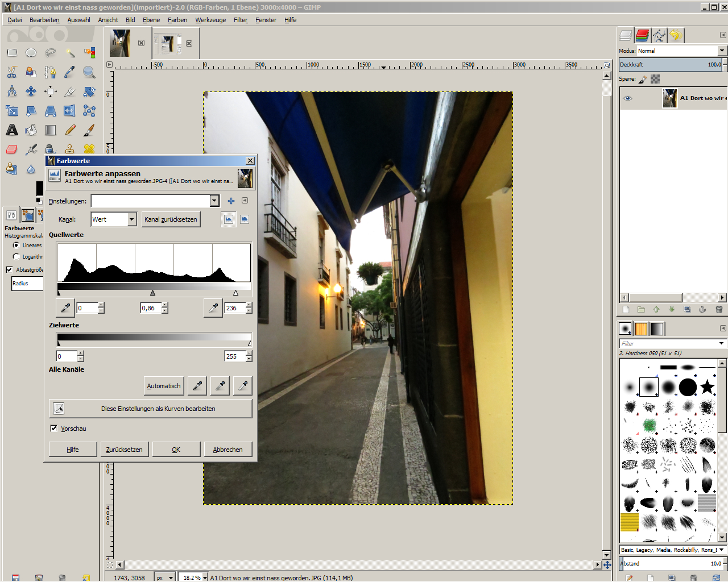Image resolution: width=728 pixels, height=582 pixels.
Task: Open the brush tags dropdown
Action: (722, 550)
